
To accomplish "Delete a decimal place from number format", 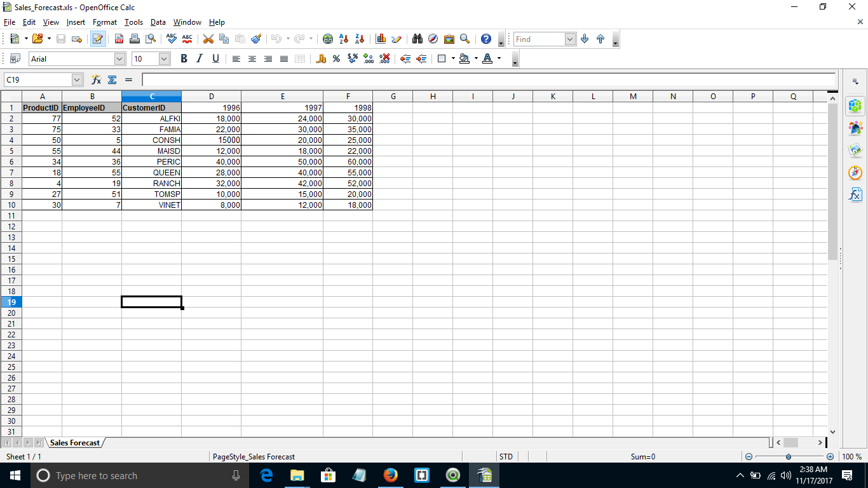I will pyautogui.click(x=384, y=59).
